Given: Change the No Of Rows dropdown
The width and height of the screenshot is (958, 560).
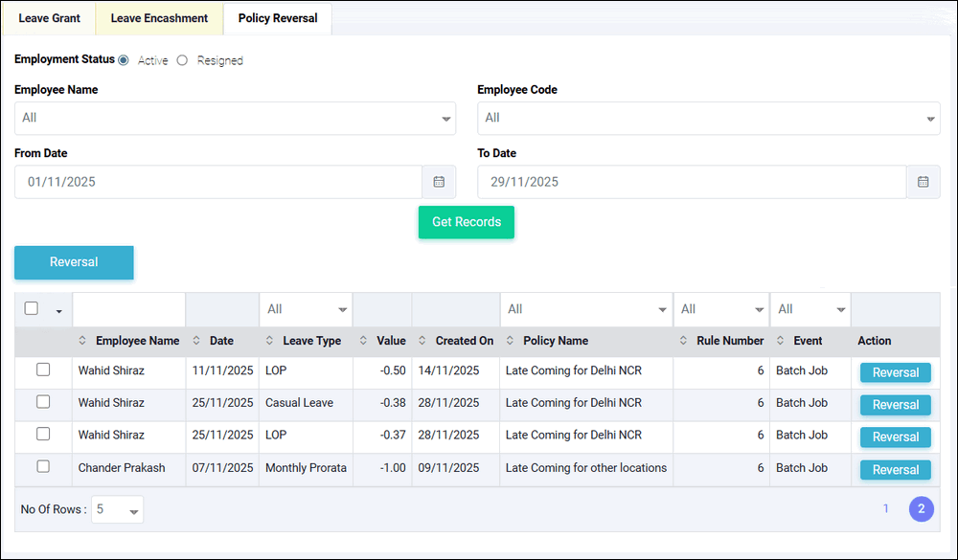Looking at the screenshot, I should pyautogui.click(x=119, y=509).
